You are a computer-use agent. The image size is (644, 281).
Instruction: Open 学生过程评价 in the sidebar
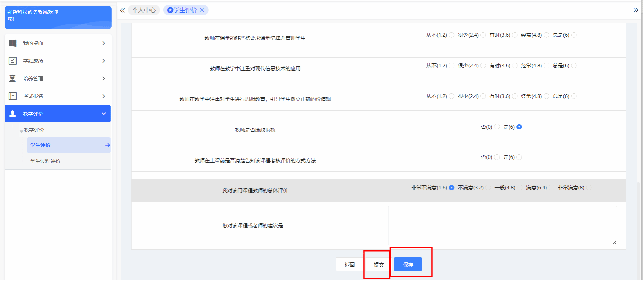pos(45,161)
